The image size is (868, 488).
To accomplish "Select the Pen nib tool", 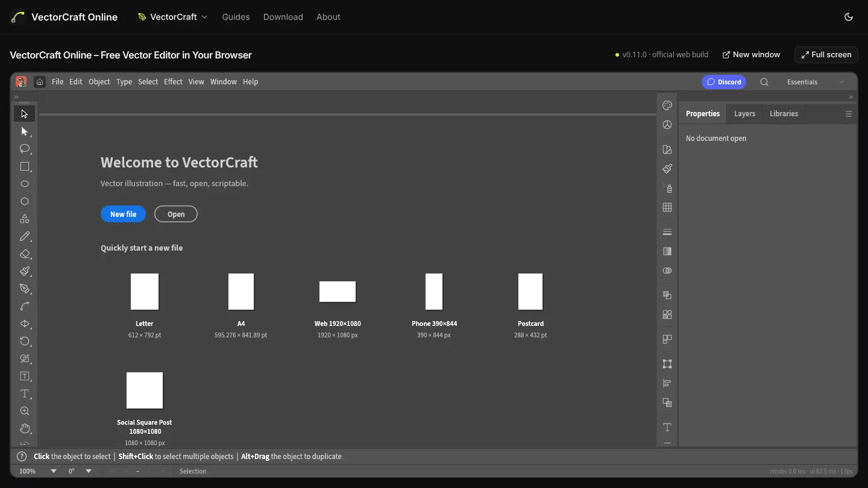I will pos(25,289).
